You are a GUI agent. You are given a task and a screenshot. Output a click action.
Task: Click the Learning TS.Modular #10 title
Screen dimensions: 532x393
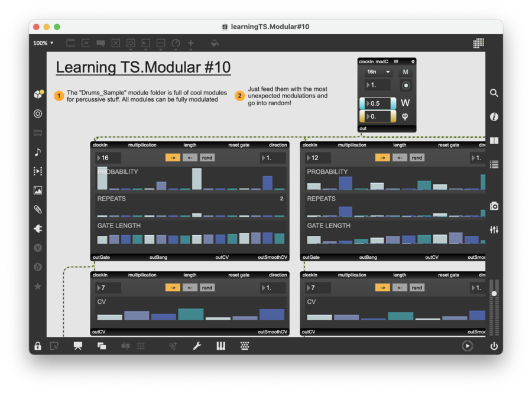point(143,67)
